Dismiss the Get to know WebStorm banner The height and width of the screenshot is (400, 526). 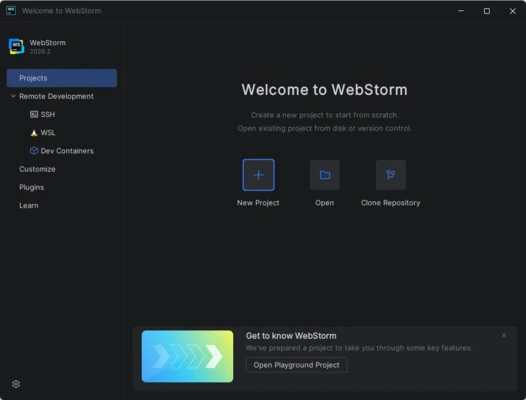504,335
